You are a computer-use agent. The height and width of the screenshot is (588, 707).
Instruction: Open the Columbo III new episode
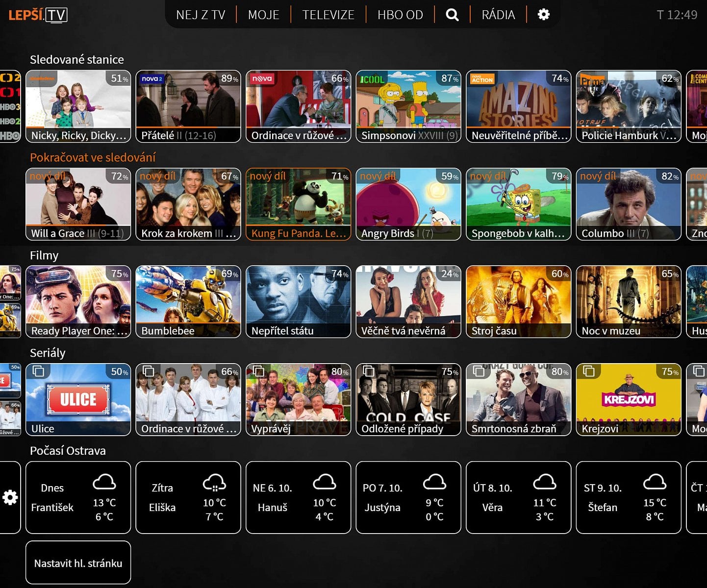[x=629, y=204]
